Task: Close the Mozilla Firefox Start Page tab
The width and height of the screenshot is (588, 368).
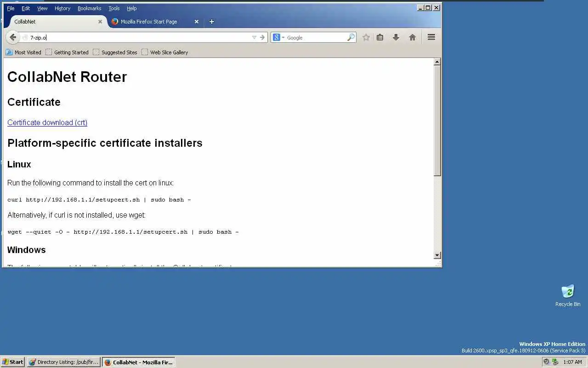Action: coord(197,22)
